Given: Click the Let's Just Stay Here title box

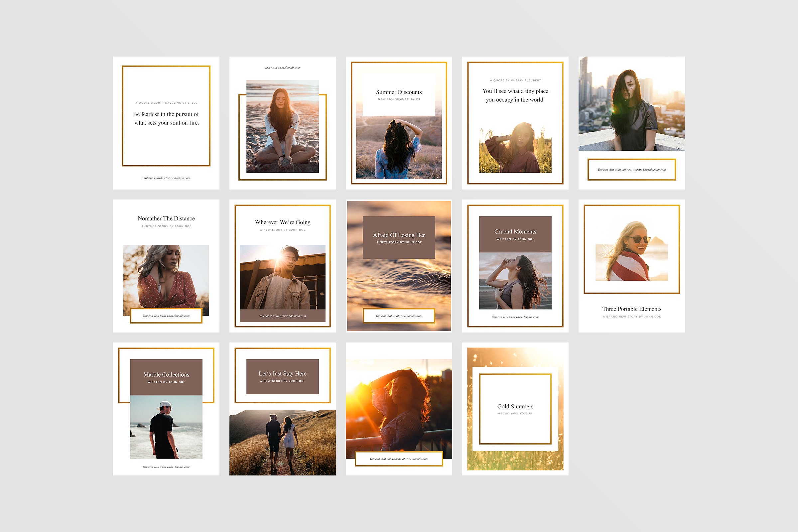Looking at the screenshot, I should pyautogui.click(x=282, y=376).
